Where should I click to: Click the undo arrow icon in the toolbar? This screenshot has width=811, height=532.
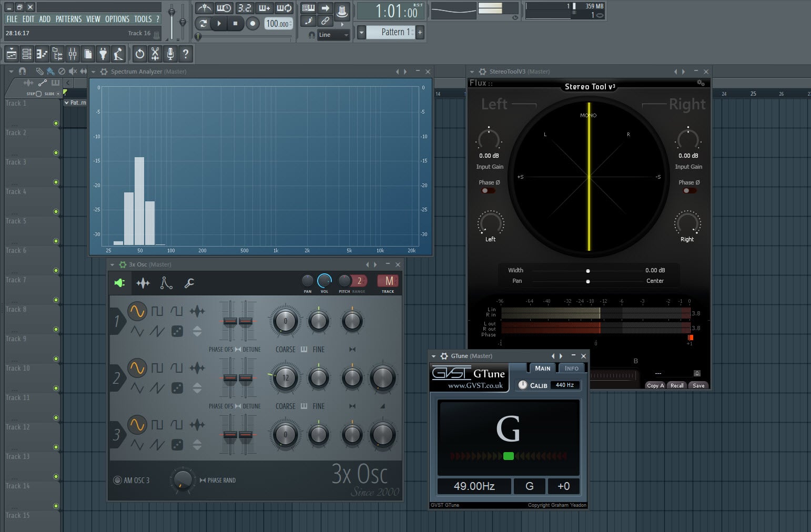[x=139, y=54]
